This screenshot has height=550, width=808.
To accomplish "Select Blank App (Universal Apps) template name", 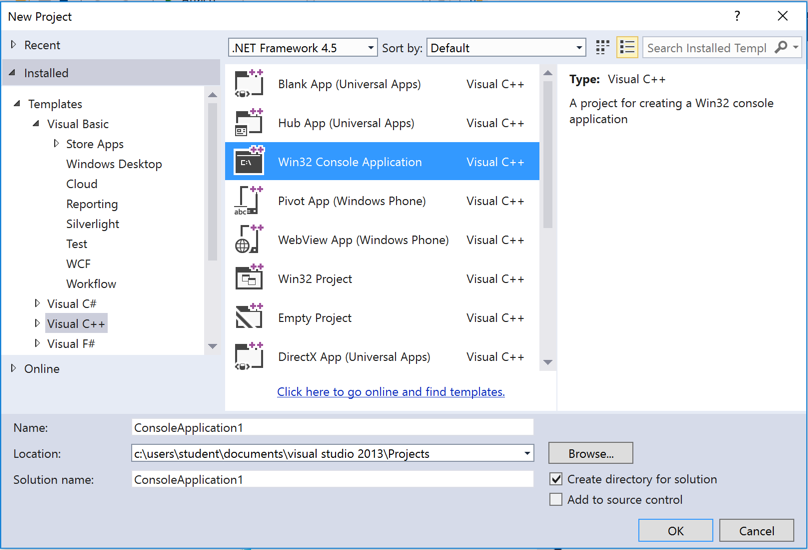I will 349,84.
